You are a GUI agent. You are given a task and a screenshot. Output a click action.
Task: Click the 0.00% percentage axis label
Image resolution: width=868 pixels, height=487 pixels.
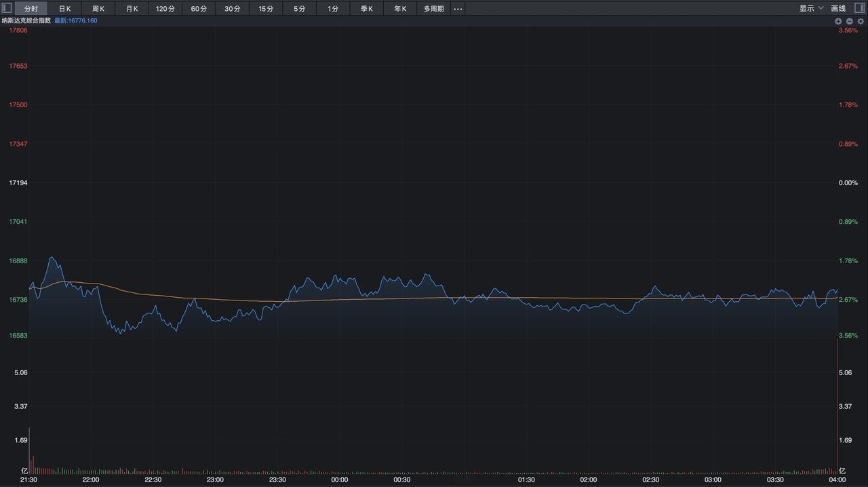tap(848, 183)
